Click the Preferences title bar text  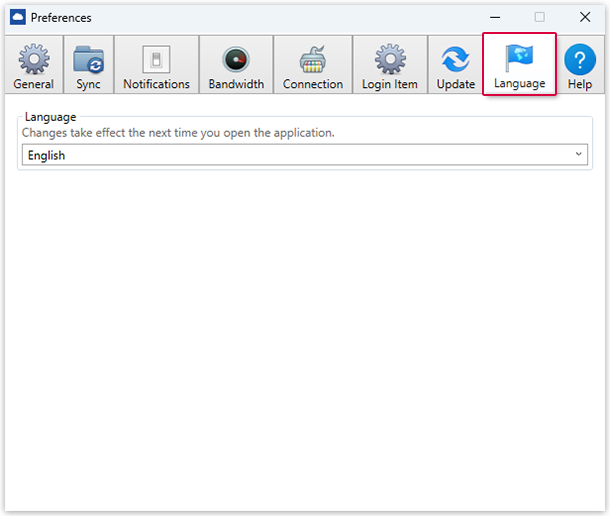[61, 18]
